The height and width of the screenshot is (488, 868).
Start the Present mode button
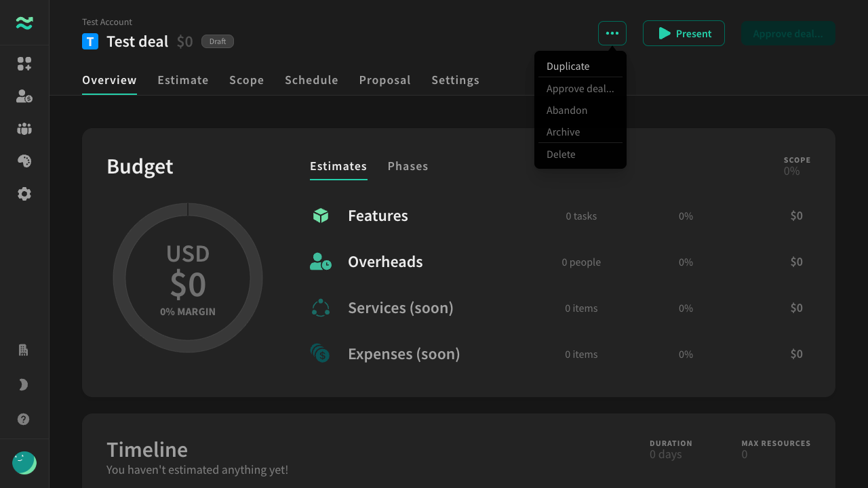[684, 33]
